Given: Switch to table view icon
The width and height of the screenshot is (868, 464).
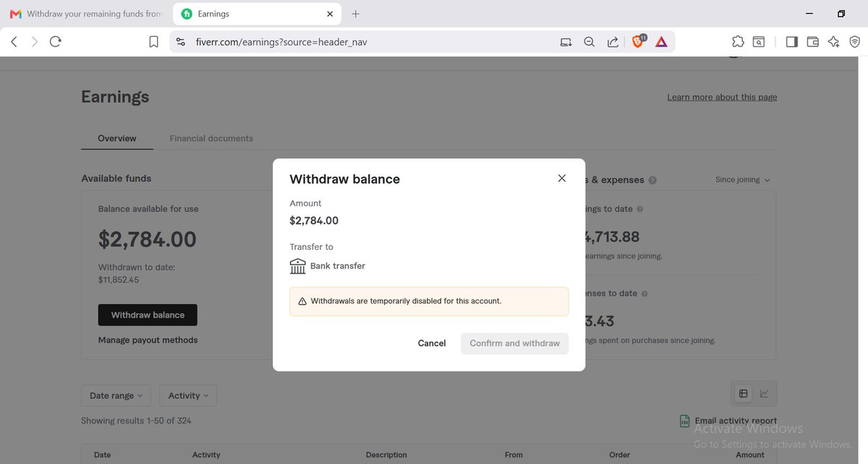Looking at the screenshot, I should [743, 394].
